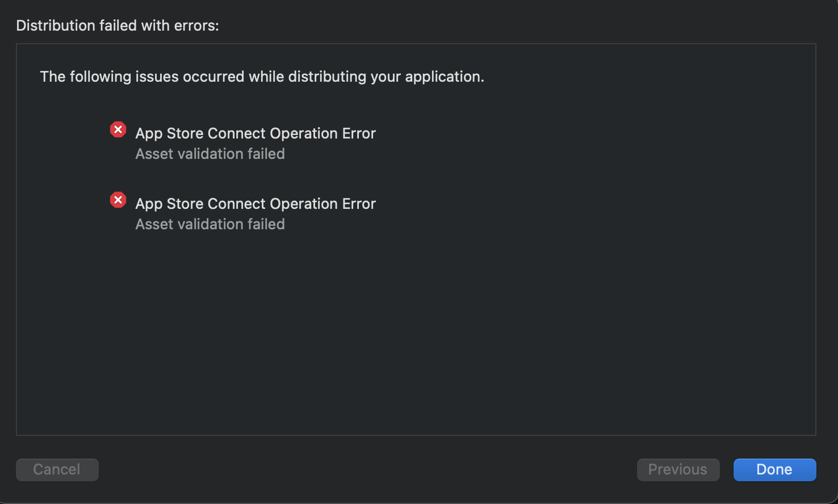This screenshot has height=504, width=838.
Task: Click the disabled Previous button
Action: pos(678,469)
